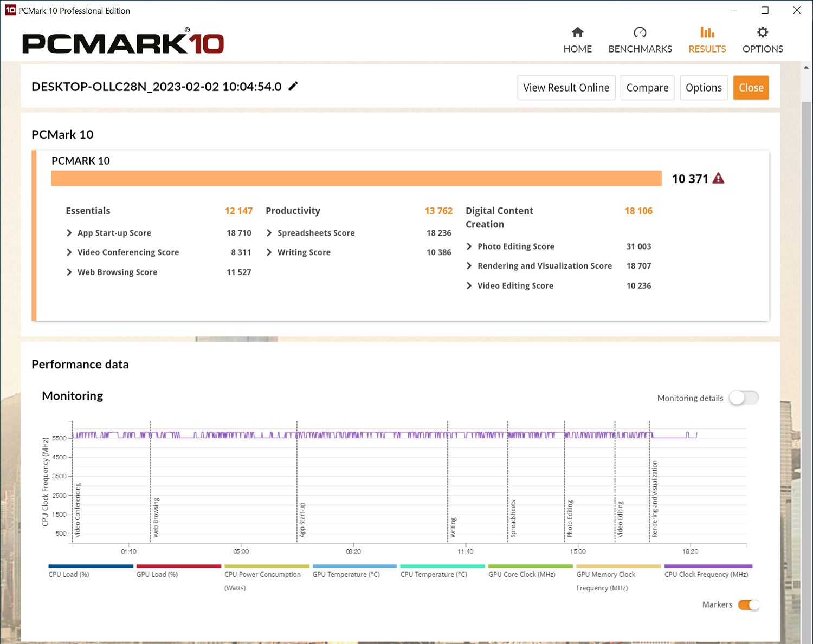The height and width of the screenshot is (644, 813).
Task: Click the Writing marker in chart
Action: [453, 528]
